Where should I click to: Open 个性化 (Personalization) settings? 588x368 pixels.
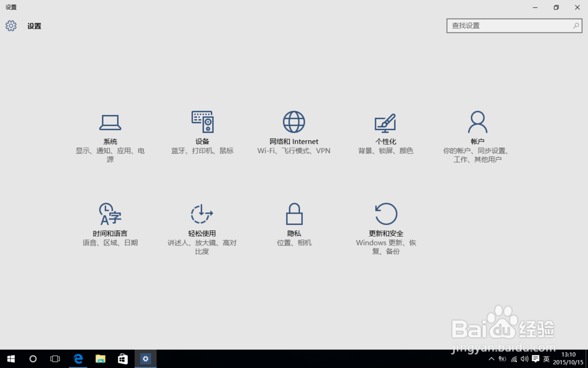(386, 131)
